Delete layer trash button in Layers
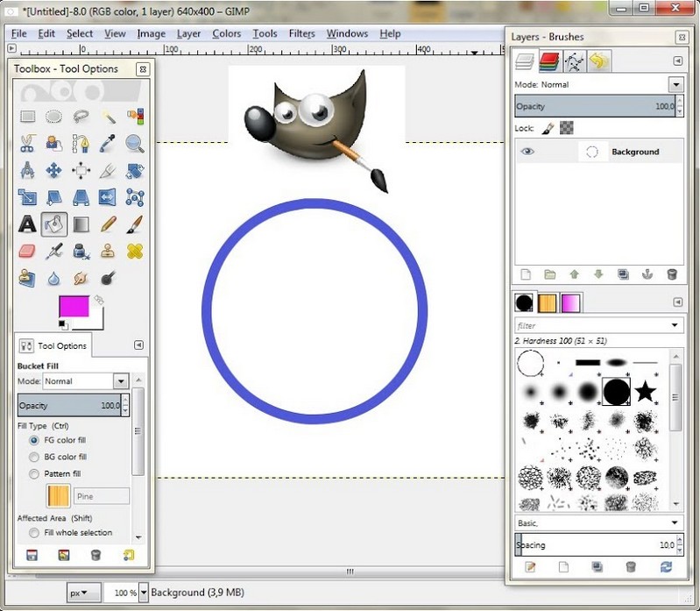Screen dimensions: 700x611 tap(672, 274)
